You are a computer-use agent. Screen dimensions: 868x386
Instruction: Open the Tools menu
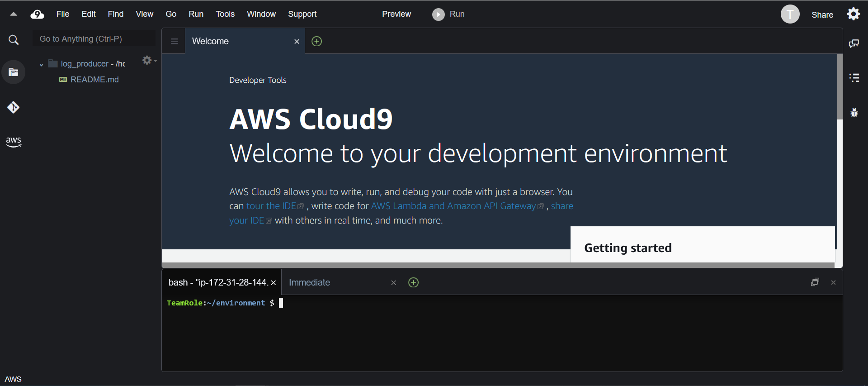[x=225, y=14]
